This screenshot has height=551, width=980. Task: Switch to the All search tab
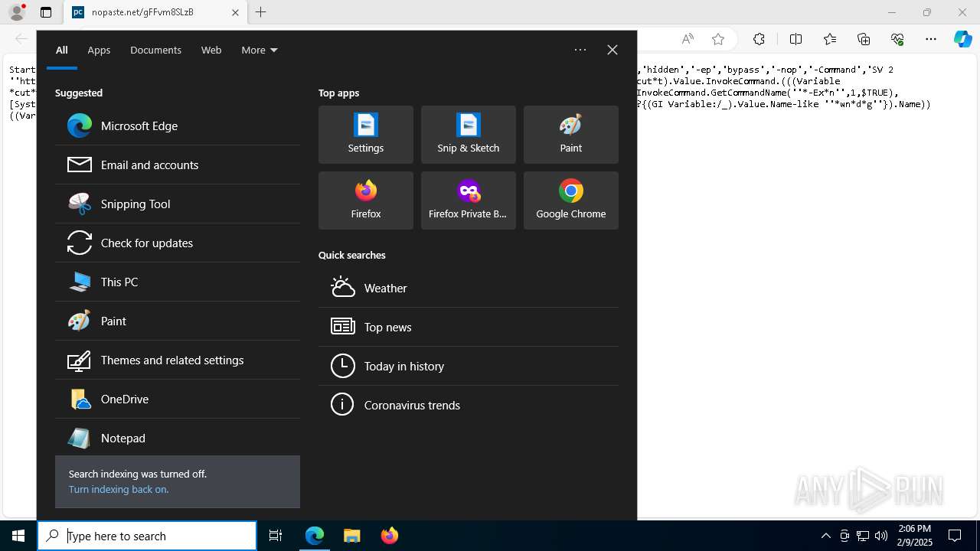pos(62,50)
